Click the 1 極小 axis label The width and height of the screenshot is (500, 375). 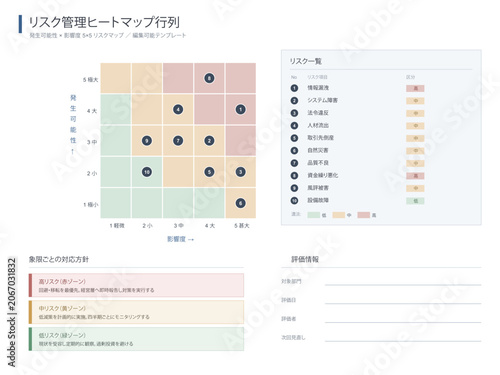pyautogui.click(x=90, y=205)
